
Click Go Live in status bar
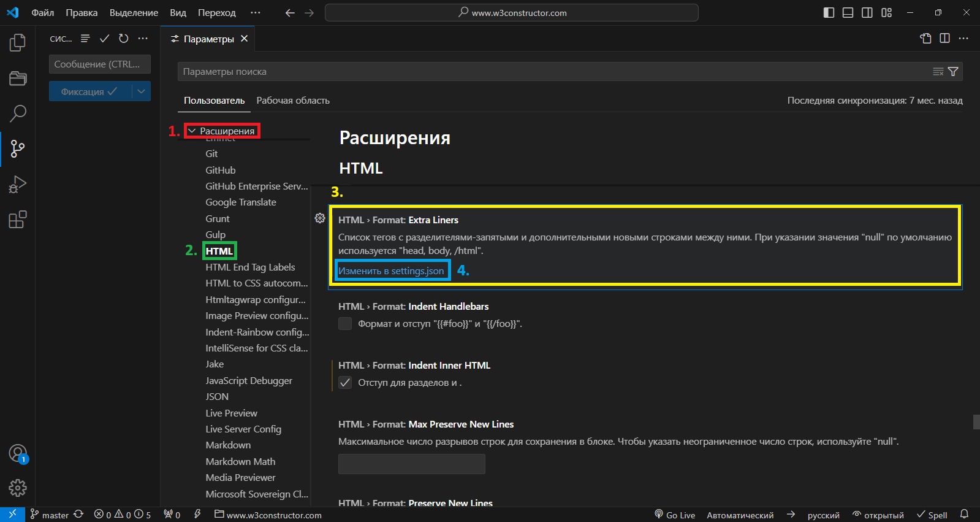point(675,515)
